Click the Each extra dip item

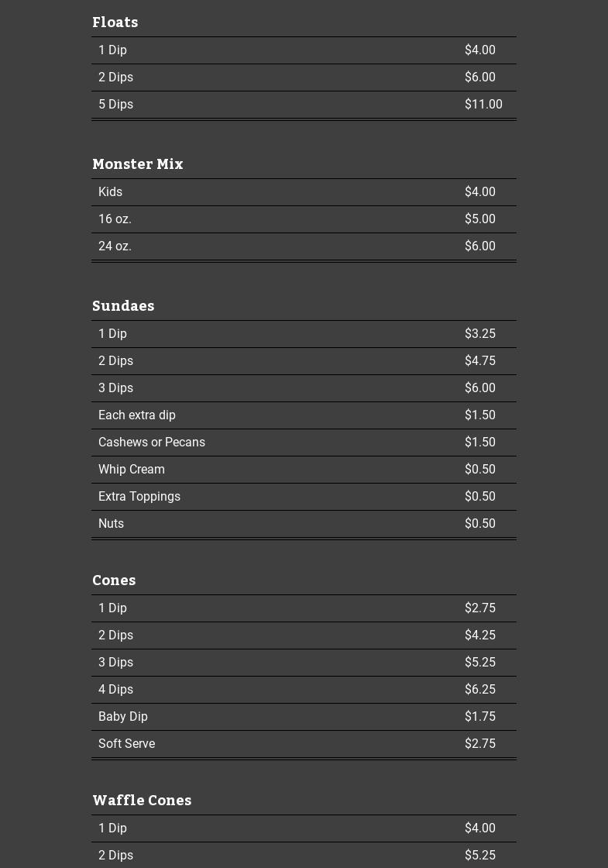point(304,415)
